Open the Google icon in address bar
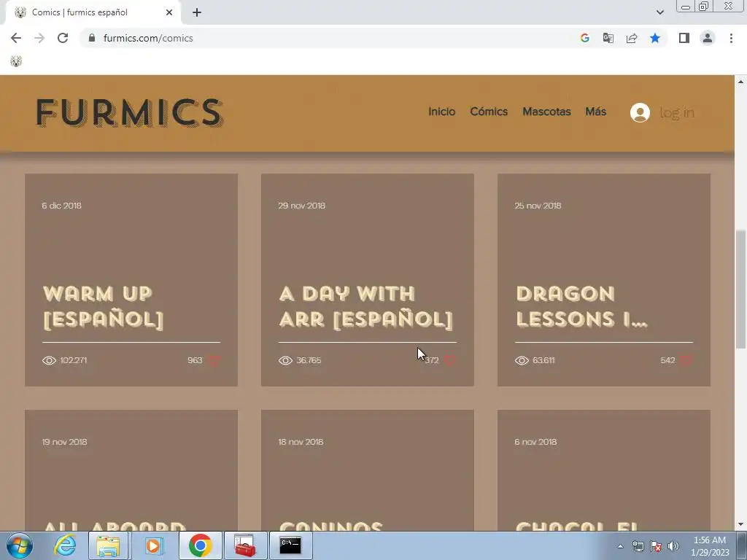The width and height of the screenshot is (747, 560). (585, 38)
